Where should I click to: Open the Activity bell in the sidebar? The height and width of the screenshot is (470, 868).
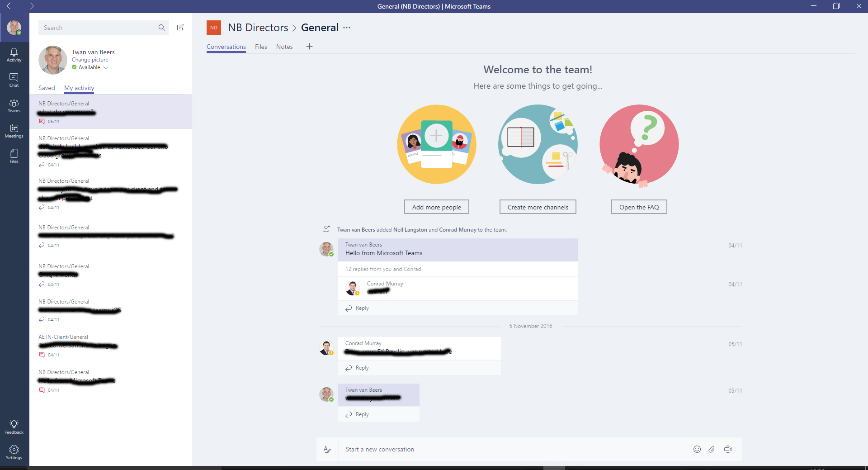14,55
